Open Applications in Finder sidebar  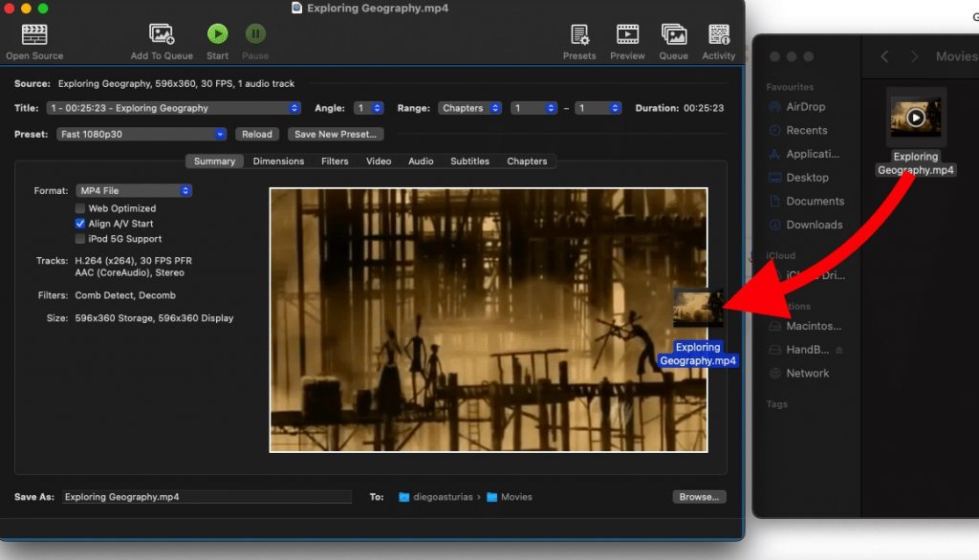pos(813,154)
